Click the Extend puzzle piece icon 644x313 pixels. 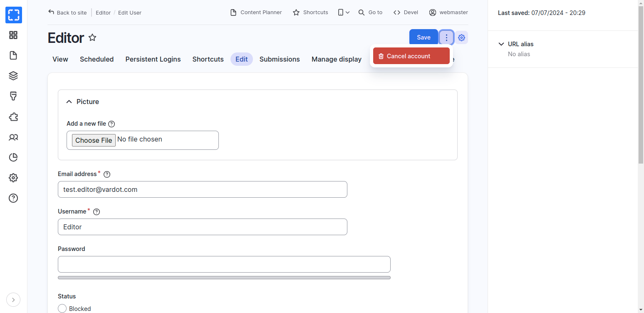pyautogui.click(x=13, y=117)
